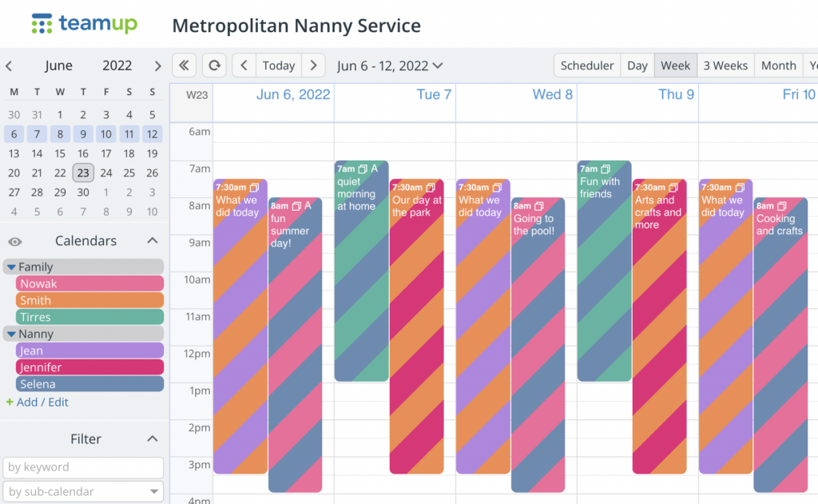This screenshot has width=818, height=504.
Task: Go to next month in mini calendar
Action: pos(157,66)
